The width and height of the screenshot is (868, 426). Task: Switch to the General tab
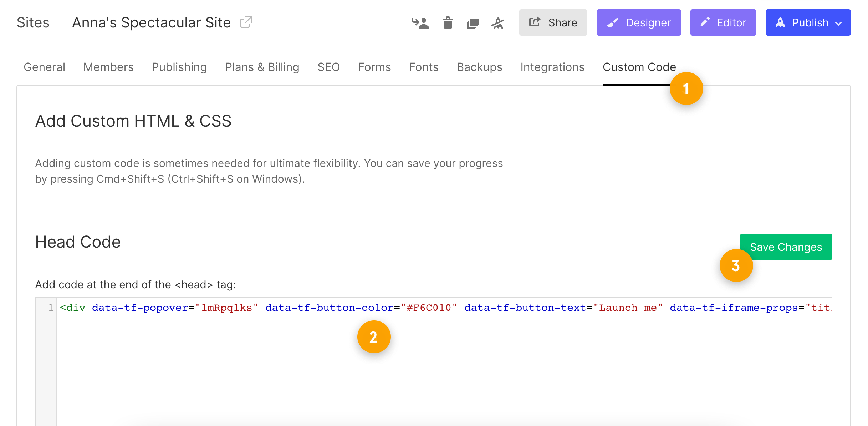[x=45, y=67]
